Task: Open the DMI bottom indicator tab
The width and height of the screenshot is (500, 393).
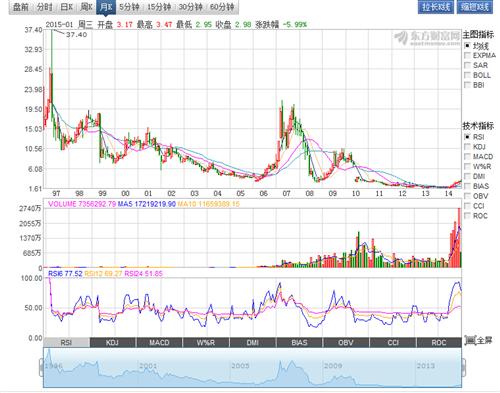Action: click(x=253, y=343)
